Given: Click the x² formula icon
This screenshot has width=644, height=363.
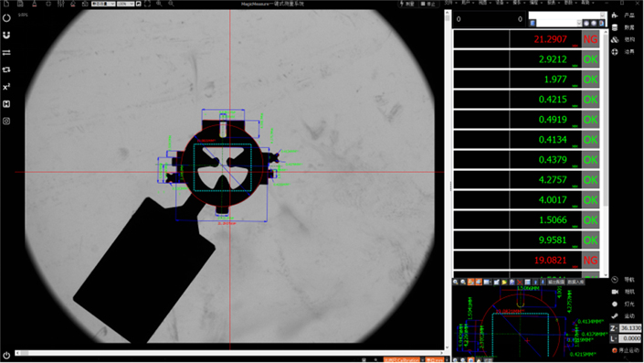Looking at the screenshot, I should (6, 87).
